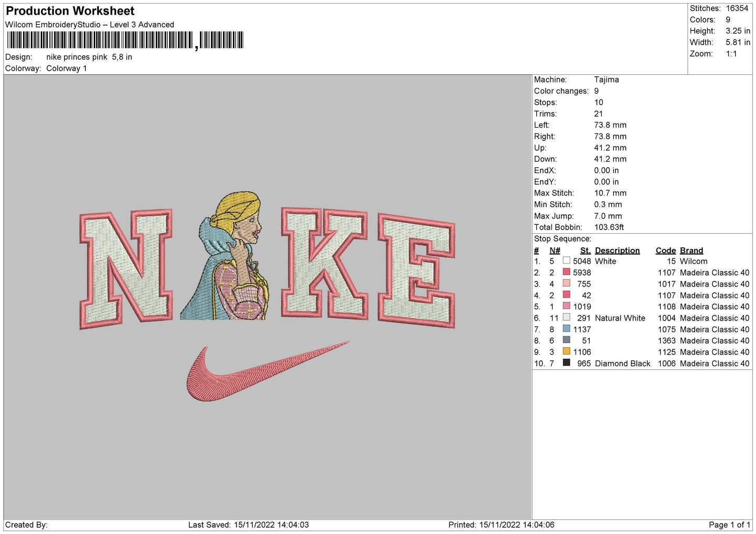Screen dimensions: 756x534
Task: Click the Left value 73.8 mm
Action: (x=610, y=125)
